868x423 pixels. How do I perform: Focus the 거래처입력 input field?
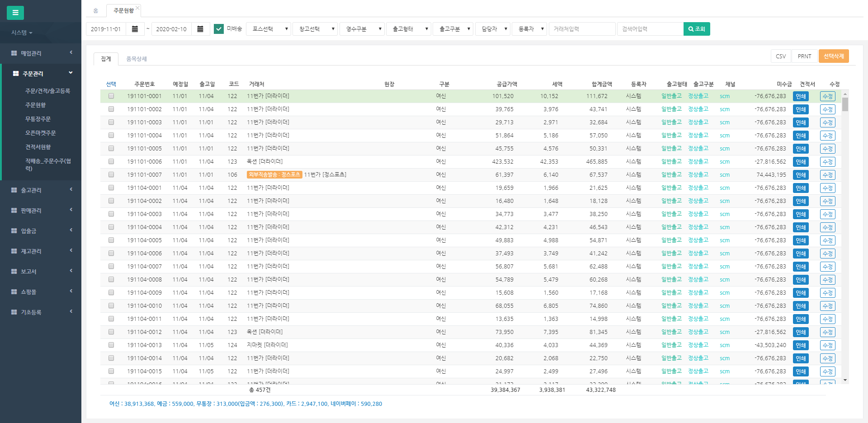click(x=582, y=29)
